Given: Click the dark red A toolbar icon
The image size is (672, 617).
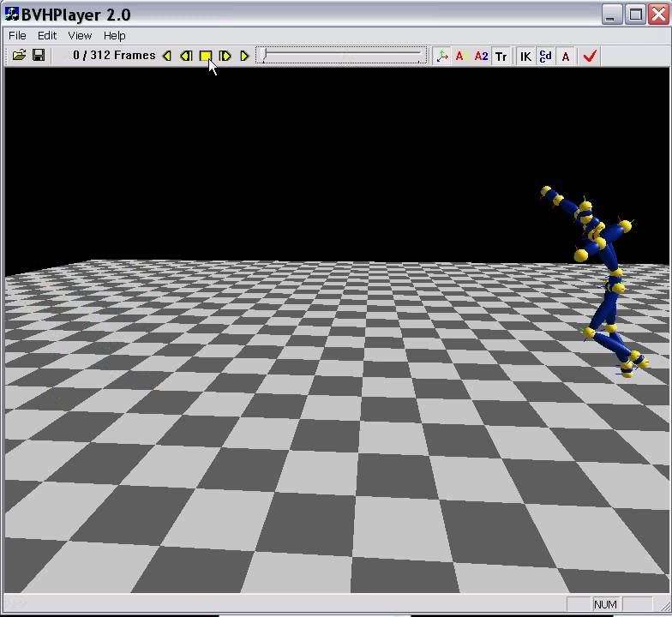Looking at the screenshot, I should pyautogui.click(x=566, y=57).
